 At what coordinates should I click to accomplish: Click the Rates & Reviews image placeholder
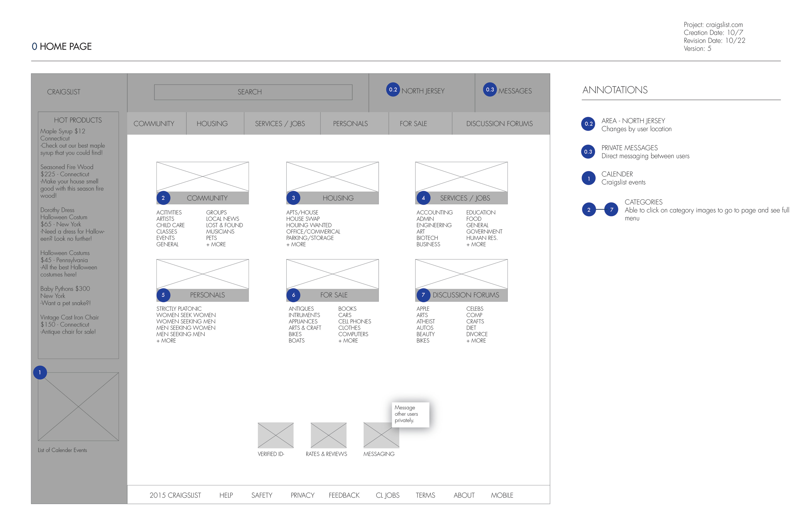click(x=328, y=435)
